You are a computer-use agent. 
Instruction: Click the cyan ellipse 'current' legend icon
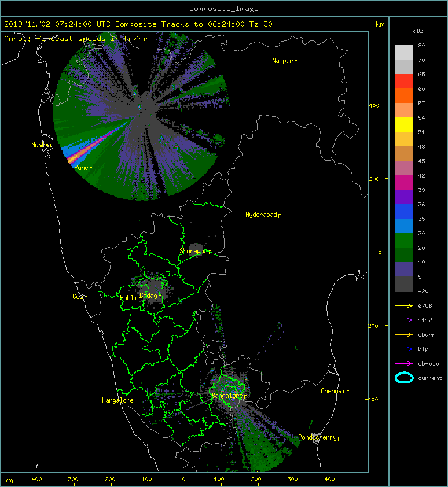(x=404, y=378)
